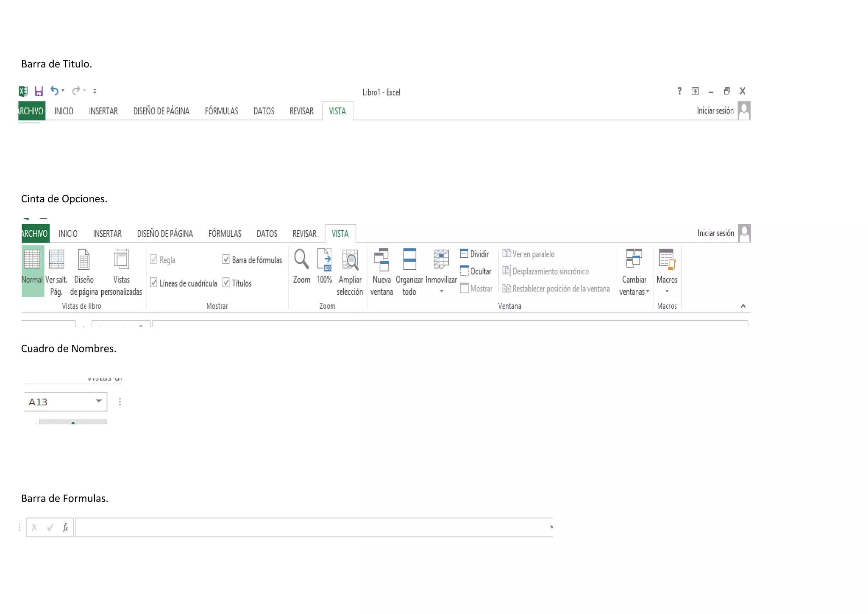
Task: Open the ARCHIVO tab in ribbon
Action: 35,234
